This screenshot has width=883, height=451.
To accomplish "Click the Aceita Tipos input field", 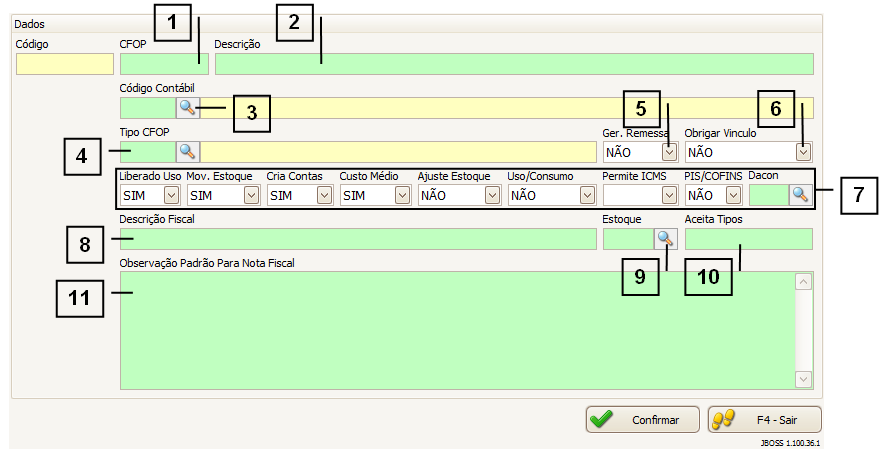I will pyautogui.click(x=748, y=239).
